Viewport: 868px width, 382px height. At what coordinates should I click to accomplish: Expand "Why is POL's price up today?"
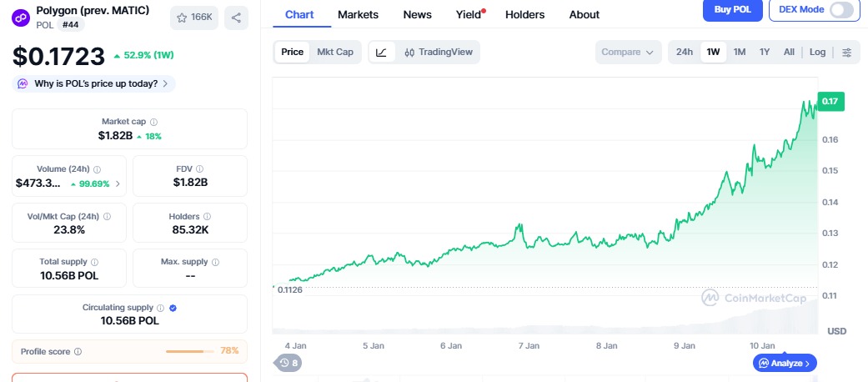pyautogui.click(x=93, y=83)
